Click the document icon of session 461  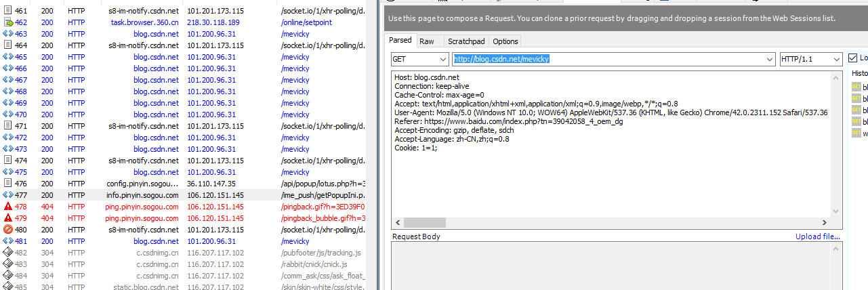click(7, 11)
